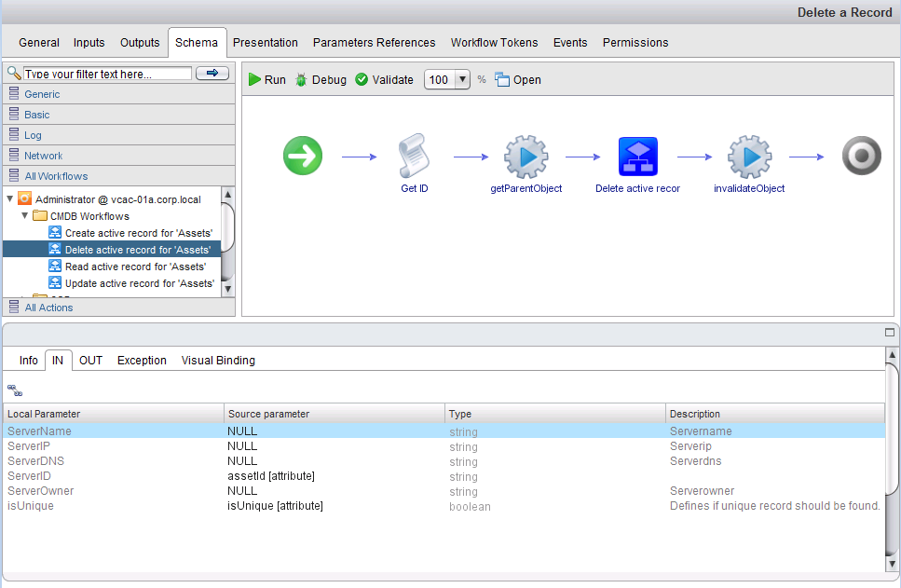The image size is (901, 588).
Task: Select the ServerOwner parameter row
Action: pos(444,491)
